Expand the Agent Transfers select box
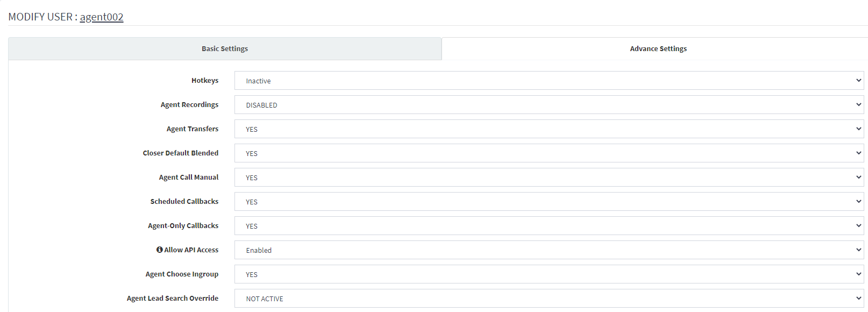Screen dimensions: 868x312 [549, 129]
